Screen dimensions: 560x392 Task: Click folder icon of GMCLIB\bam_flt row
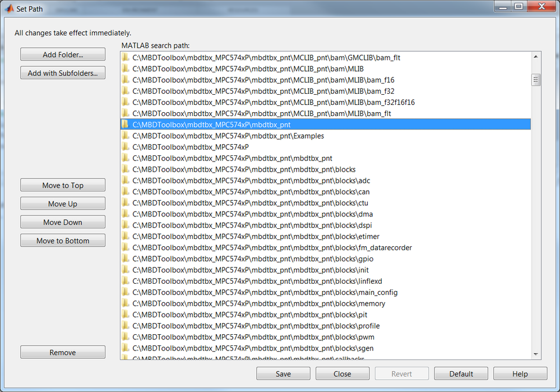125,57
